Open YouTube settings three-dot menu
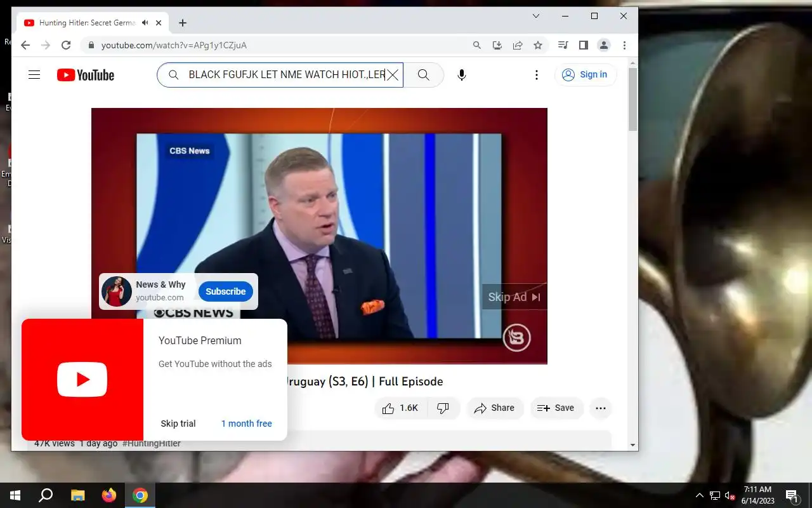Image resolution: width=812 pixels, height=508 pixels. 537,75
